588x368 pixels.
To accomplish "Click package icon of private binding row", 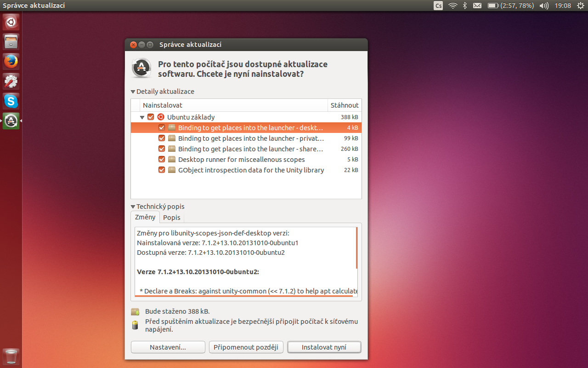I will click(x=172, y=138).
